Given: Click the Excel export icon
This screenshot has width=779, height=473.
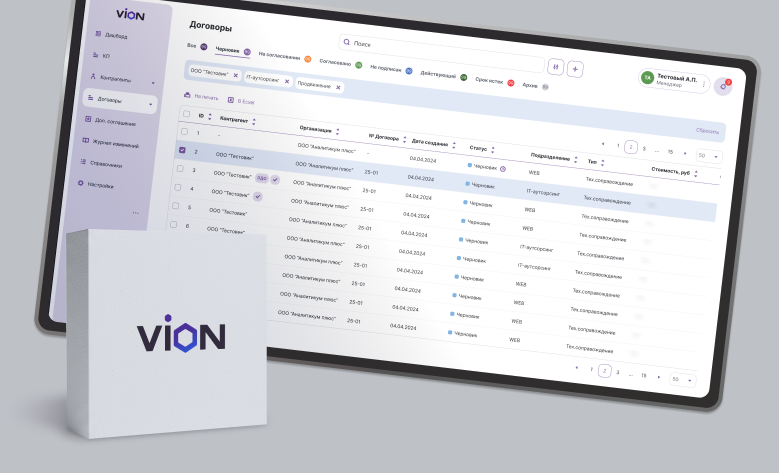Looking at the screenshot, I should click(231, 100).
